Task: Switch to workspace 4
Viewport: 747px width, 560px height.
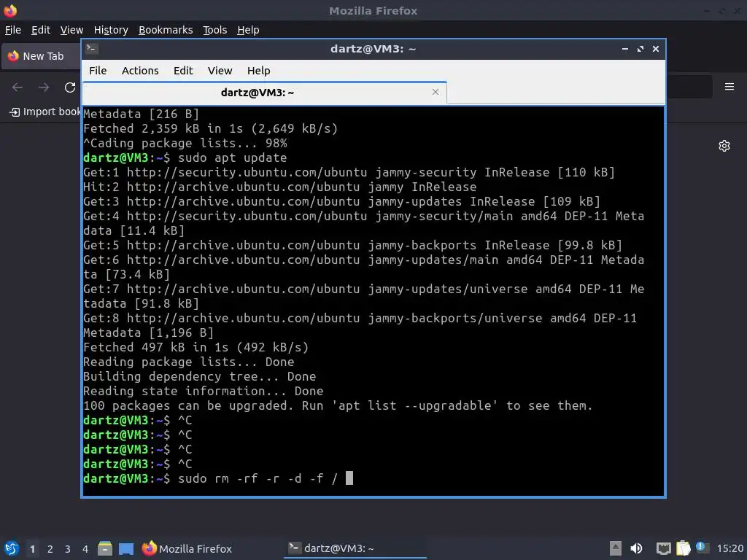Action: (x=85, y=549)
